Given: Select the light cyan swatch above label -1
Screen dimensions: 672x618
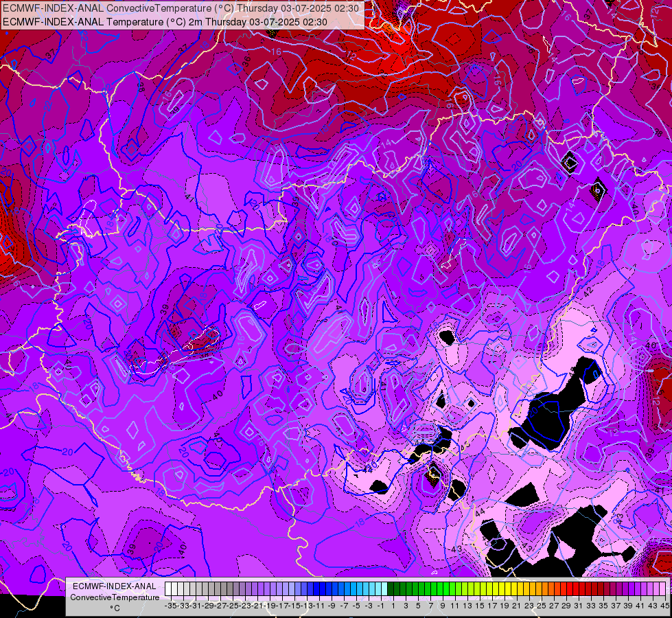Looking at the screenshot, I should click(378, 588).
